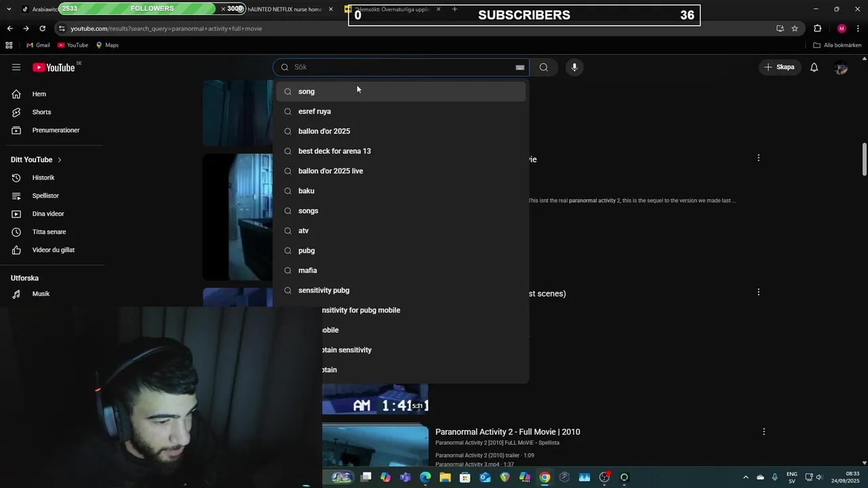Select the 'mafia' suggestion
This screenshot has width=868, height=488.
point(401,270)
